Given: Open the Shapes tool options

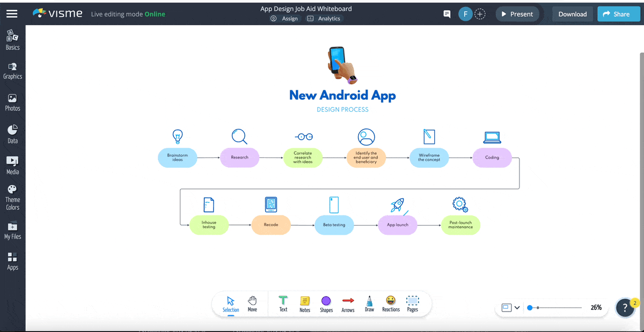Looking at the screenshot, I should pyautogui.click(x=326, y=304).
